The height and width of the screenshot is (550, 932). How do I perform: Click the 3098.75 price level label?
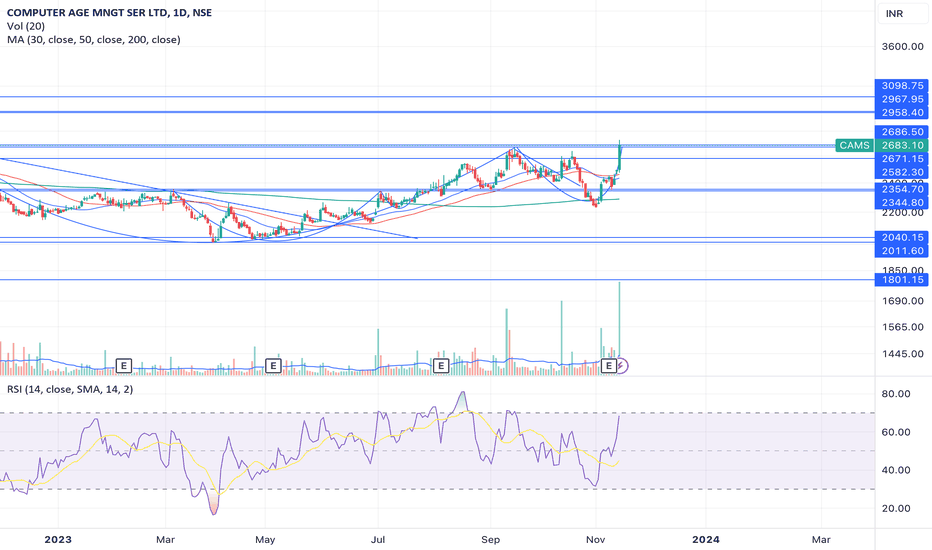(902, 86)
